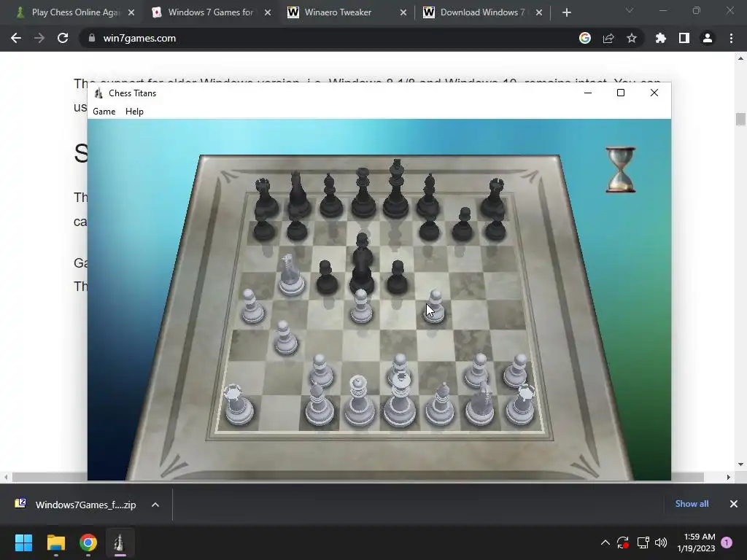Screen dimensions: 747x560
Task: Click the volume speaker tray icon
Action: click(661, 542)
